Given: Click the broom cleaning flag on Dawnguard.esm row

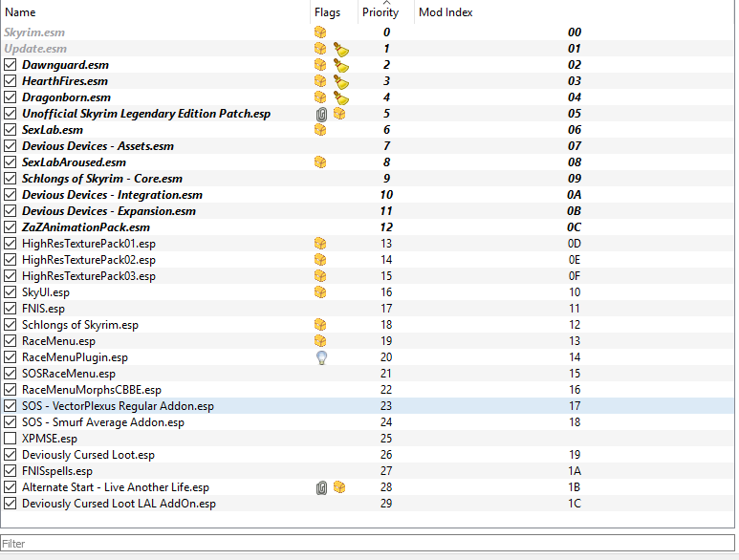Looking at the screenshot, I should [x=340, y=65].
